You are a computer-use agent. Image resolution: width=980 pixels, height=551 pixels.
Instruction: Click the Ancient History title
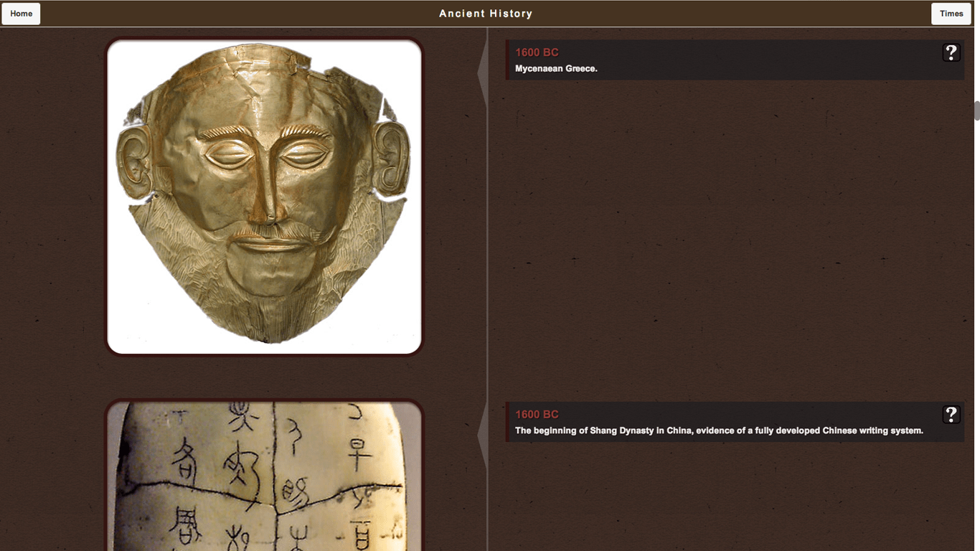pyautogui.click(x=486, y=14)
